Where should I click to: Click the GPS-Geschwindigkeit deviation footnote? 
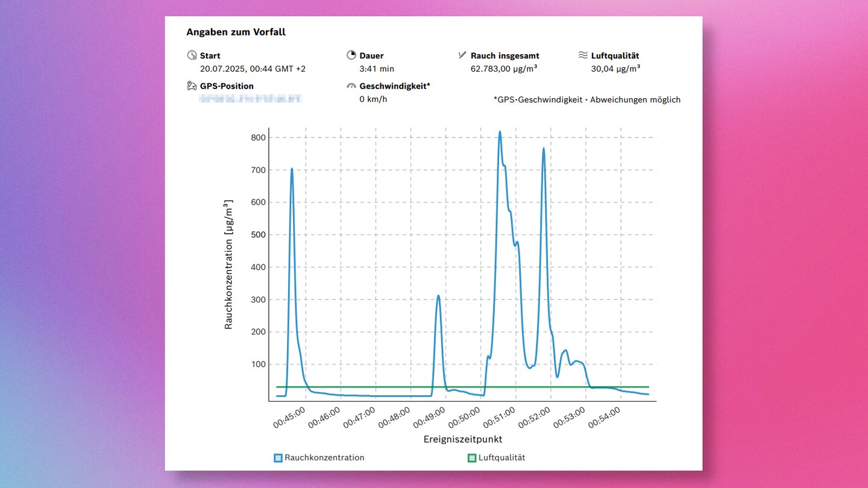pyautogui.click(x=587, y=99)
